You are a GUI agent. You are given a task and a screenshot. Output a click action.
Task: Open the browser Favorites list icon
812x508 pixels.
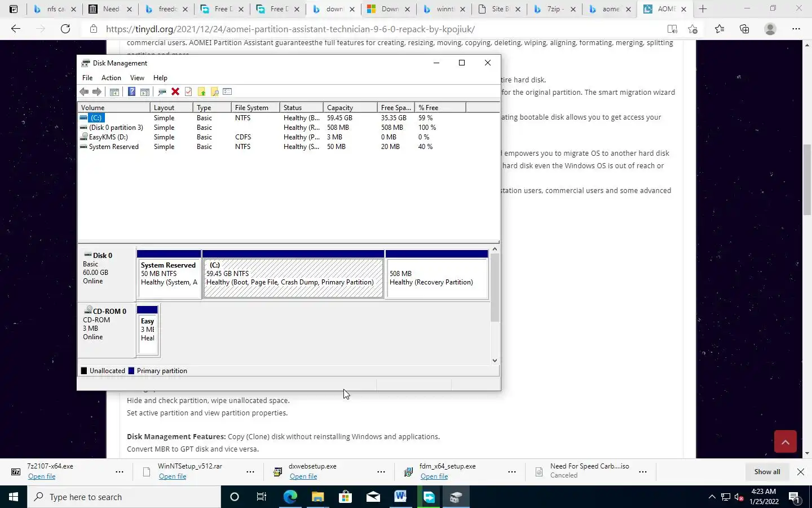click(720, 29)
